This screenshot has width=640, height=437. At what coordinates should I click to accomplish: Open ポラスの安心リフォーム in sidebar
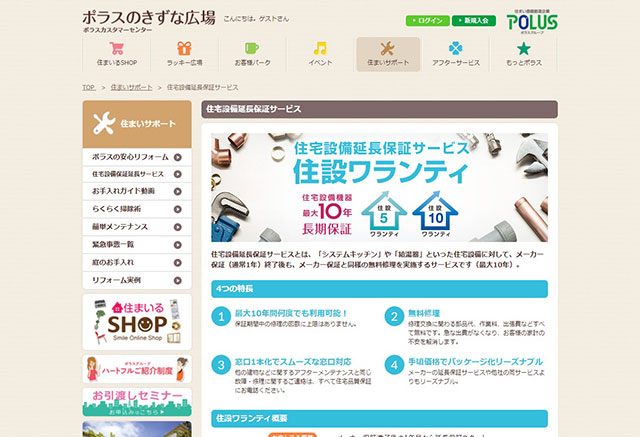[x=137, y=157]
